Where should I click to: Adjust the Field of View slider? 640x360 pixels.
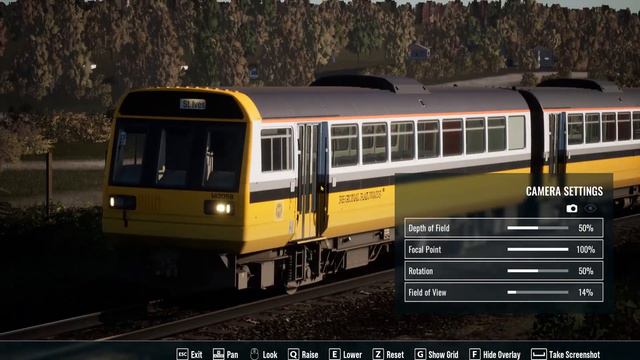[538, 292]
